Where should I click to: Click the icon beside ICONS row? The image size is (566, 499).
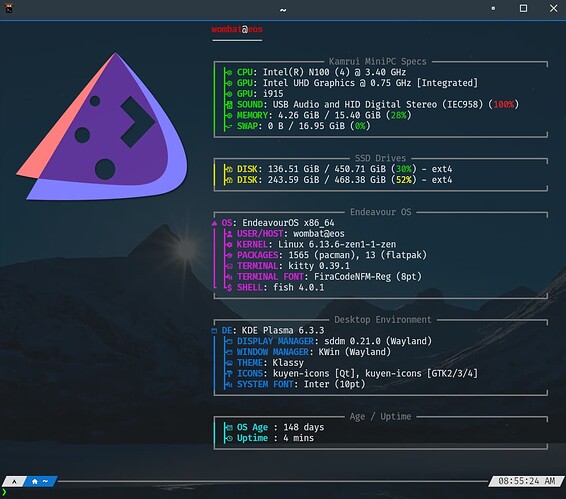coord(229,374)
